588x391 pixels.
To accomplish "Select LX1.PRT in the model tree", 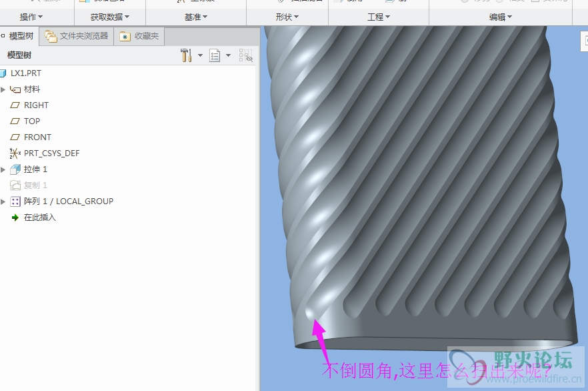I will 26,73.
